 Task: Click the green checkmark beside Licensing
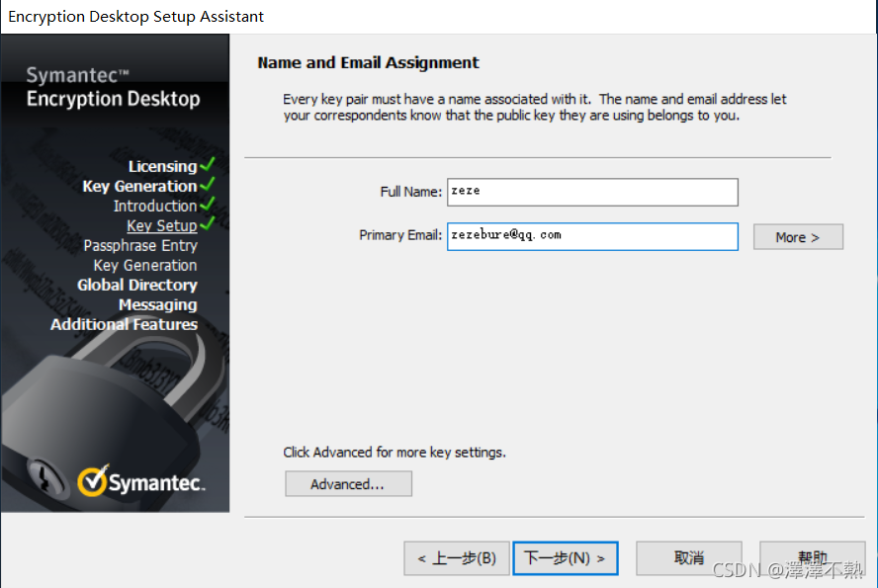tap(208, 164)
